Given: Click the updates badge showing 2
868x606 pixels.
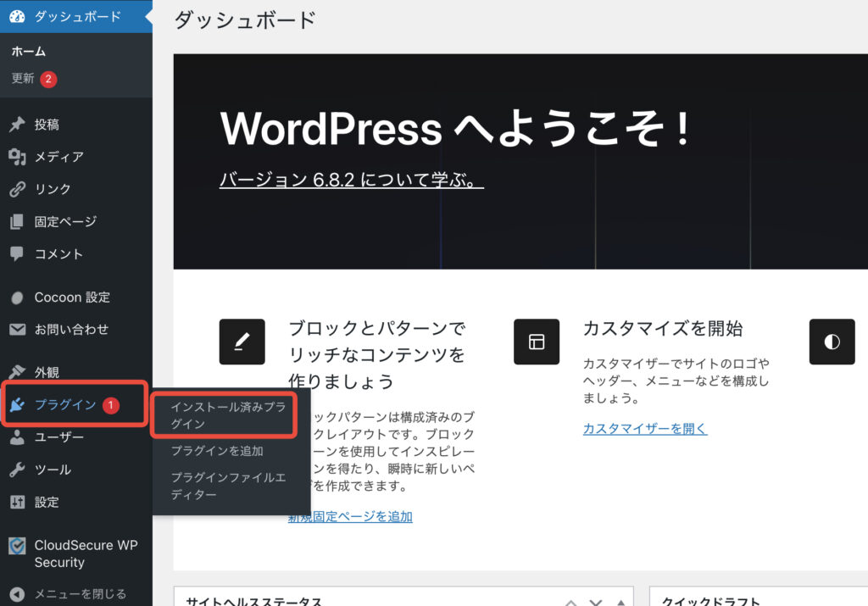Looking at the screenshot, I should (x=48, y=79).
